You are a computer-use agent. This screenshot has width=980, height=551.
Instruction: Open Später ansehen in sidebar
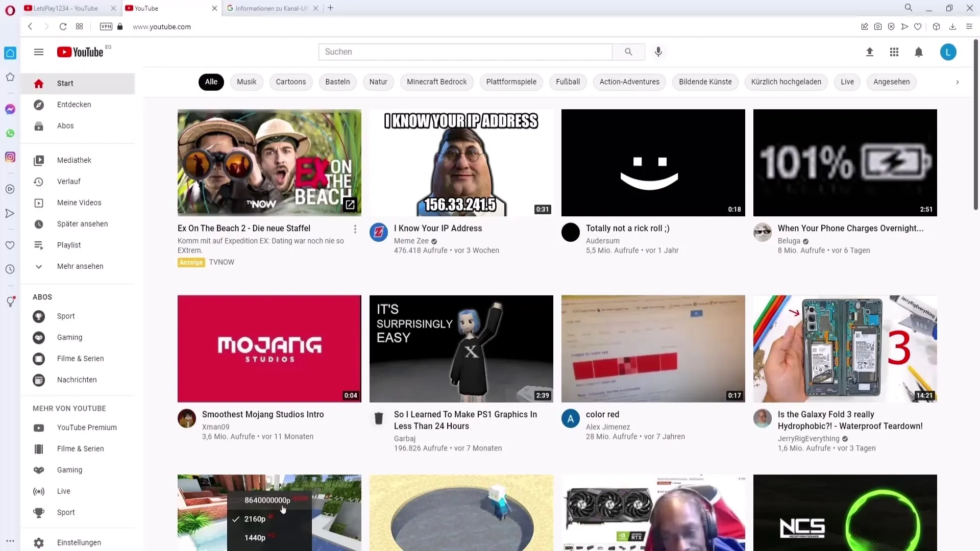tap(78, 224)
